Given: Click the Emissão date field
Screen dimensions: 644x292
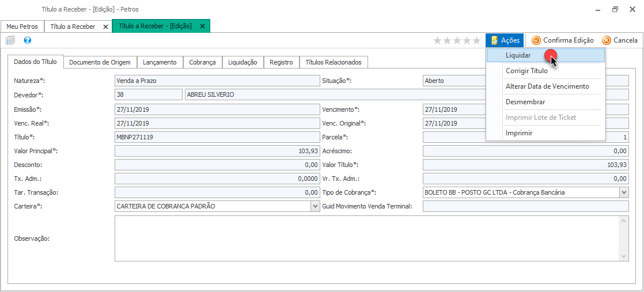Looking at the screenshot, I should [x=217, y=109].
